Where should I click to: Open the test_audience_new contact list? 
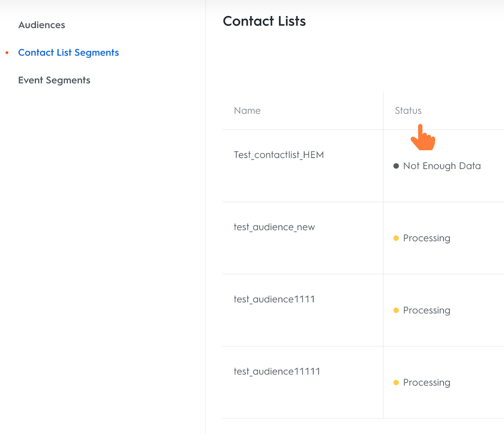[274, 227]
